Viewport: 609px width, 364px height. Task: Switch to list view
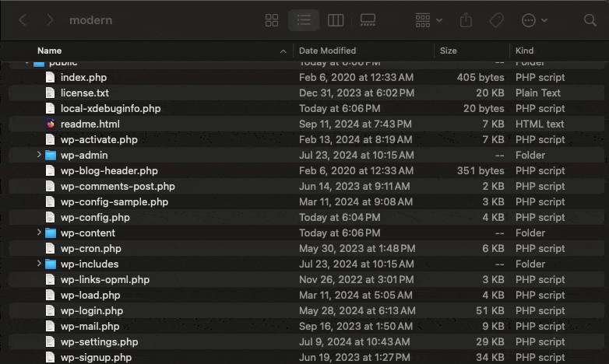point(304,20)
